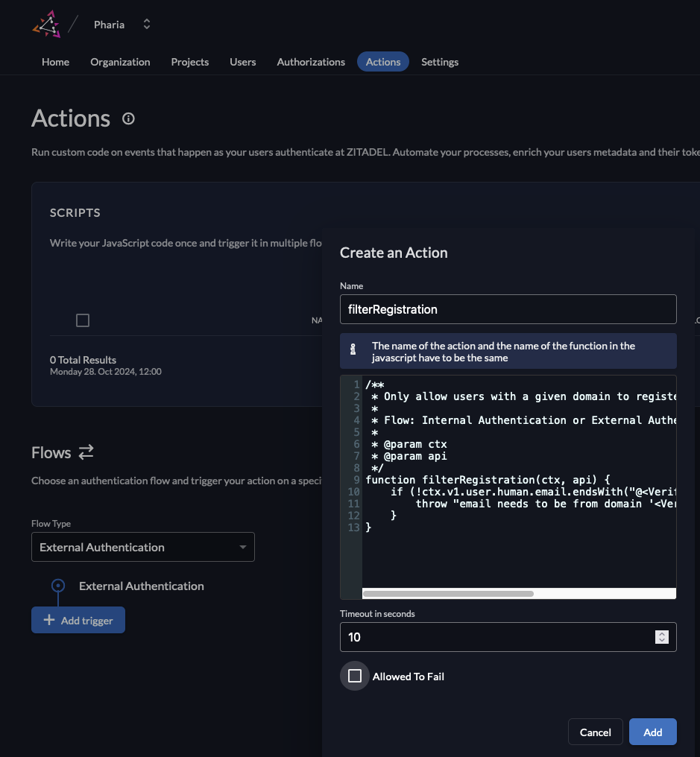Enable the Allowed To Fail checkbox
Image resolution: width=700 pixels, height=757 pixels.
tap(355, 677)
